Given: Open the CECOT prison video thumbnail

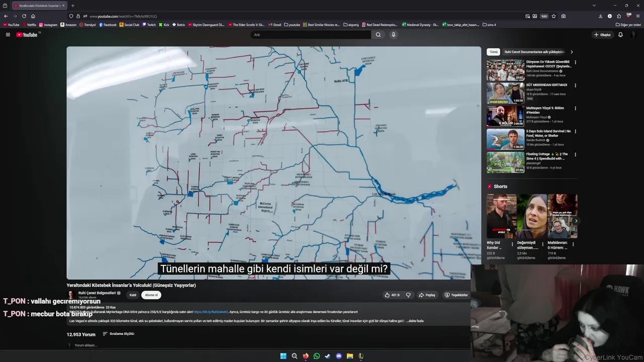Looking at the screenshot, I should pyautogui.click(x=505, y=70).
